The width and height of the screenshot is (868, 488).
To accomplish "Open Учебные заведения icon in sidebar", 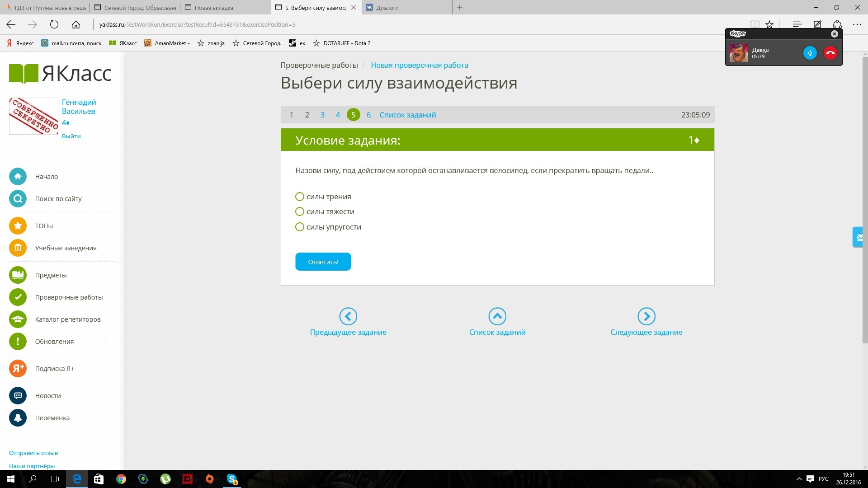I will 18,248.
